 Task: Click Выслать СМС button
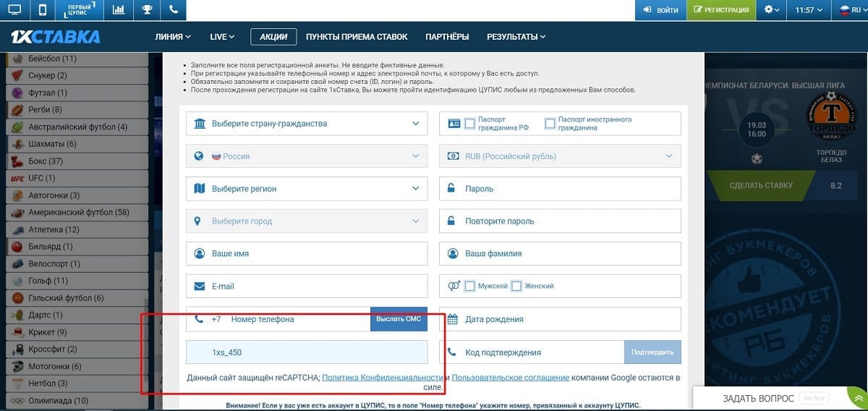point(399,319)
